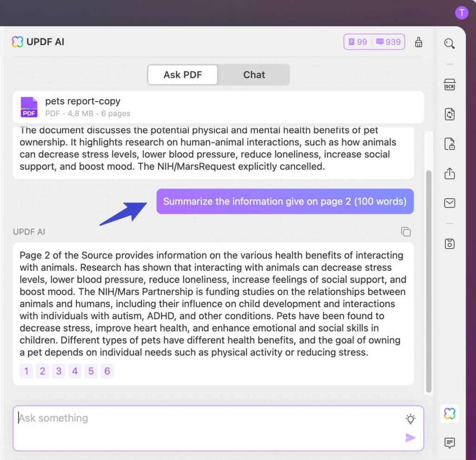The height and width of the screenshot is (460, 476).
Task: Switch to the Chat tab
Action: click(x=254, y=75)
